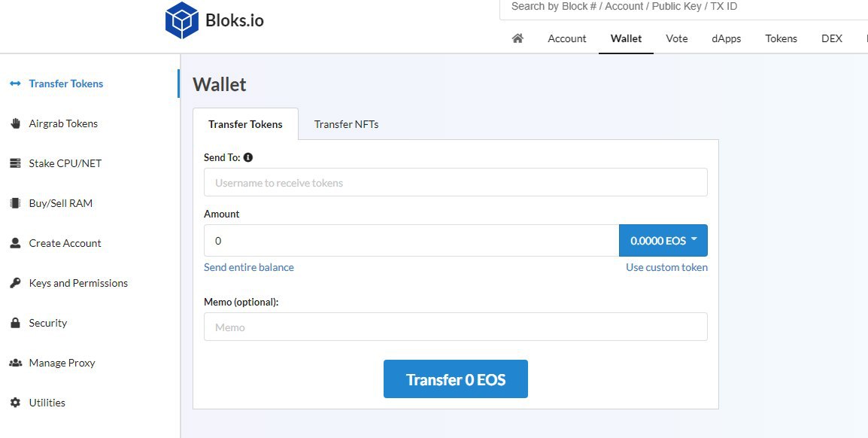
Task: Click Send entire balance link
Action: pyautogui.click(x=248, y=267)
